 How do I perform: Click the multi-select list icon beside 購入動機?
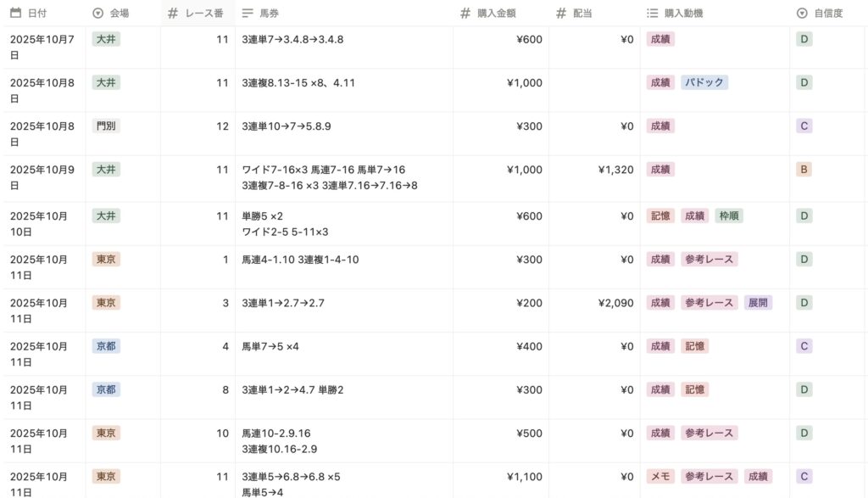653,14
